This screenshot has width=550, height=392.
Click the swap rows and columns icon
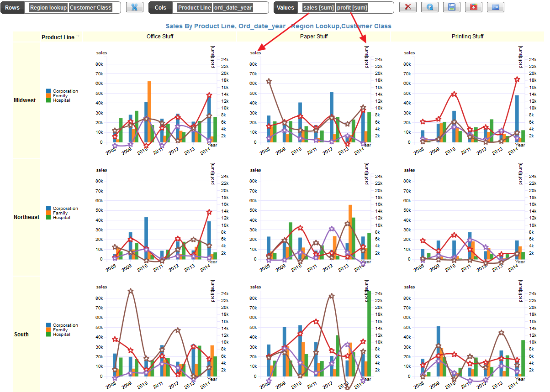click(x=134, y=7)
